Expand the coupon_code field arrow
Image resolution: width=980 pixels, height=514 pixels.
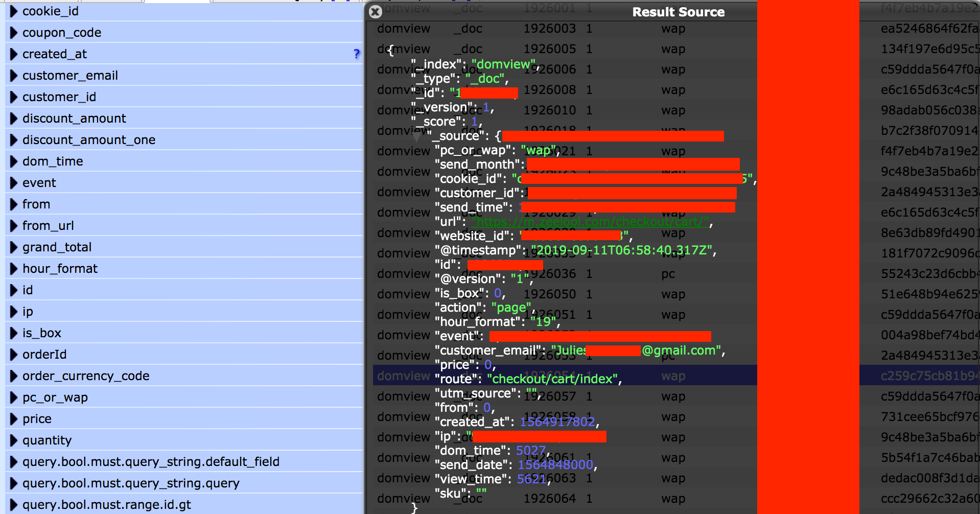click(x=14, y=33)
